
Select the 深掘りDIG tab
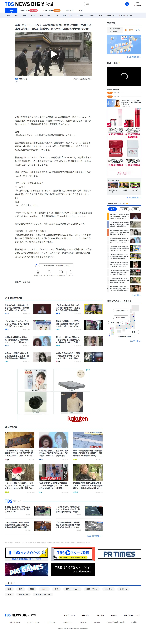click(x=29, y=10)
